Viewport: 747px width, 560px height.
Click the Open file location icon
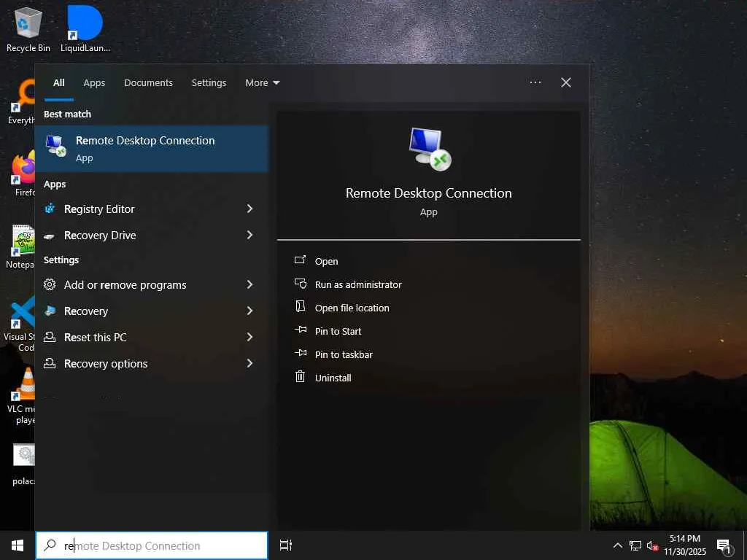pyautogui.click(x=300, y=306)
